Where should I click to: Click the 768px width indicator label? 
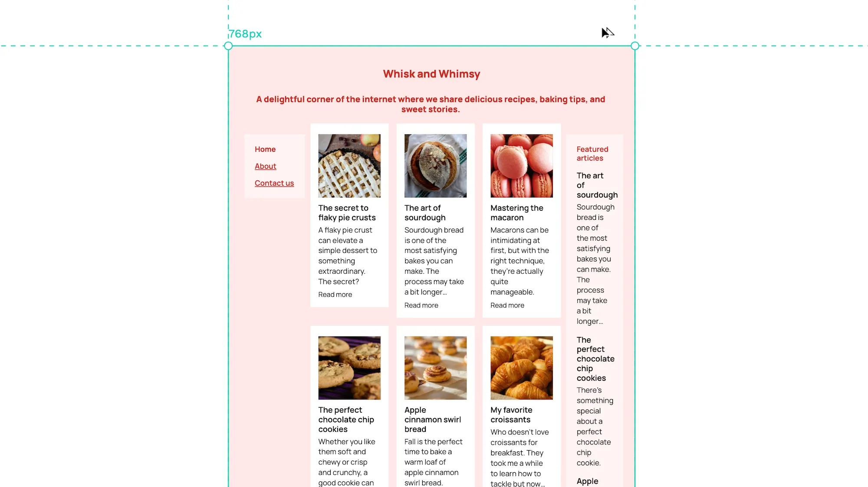(x=245, y=33)
